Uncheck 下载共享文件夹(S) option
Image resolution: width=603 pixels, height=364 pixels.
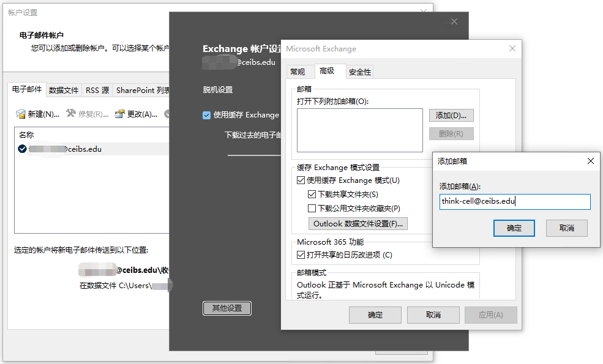(x=312, y=195)
